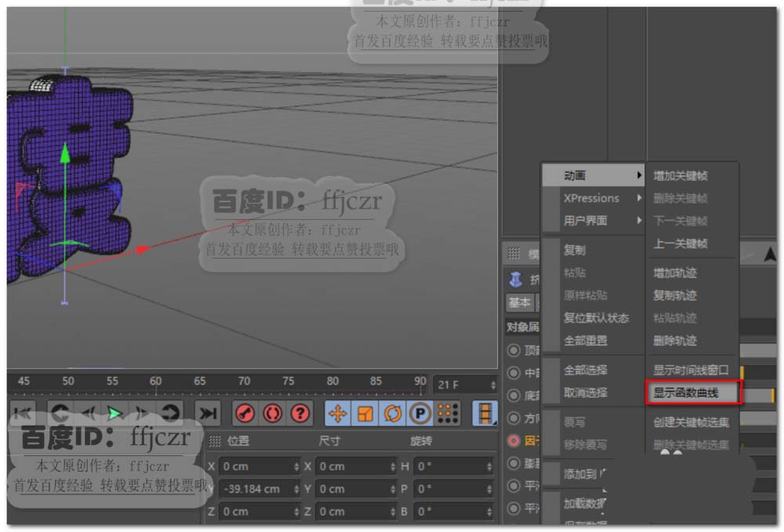Viewport: 784px width, 532px height.
Task: Select 上一关键帧 in animation submenu
Action: coord(692,243)
